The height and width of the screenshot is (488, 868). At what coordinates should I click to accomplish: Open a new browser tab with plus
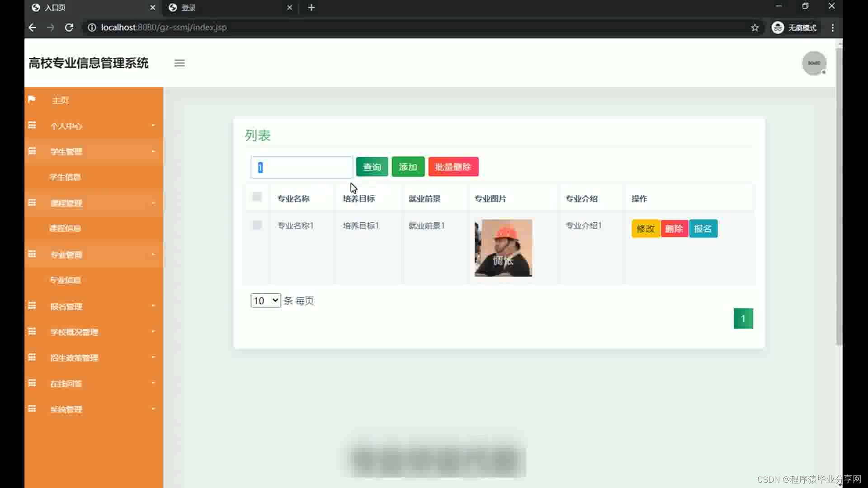(311, 8)
